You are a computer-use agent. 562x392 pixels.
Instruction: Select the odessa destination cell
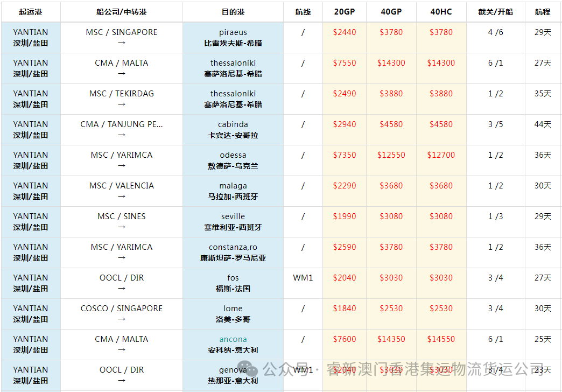[x=233, y=160]
